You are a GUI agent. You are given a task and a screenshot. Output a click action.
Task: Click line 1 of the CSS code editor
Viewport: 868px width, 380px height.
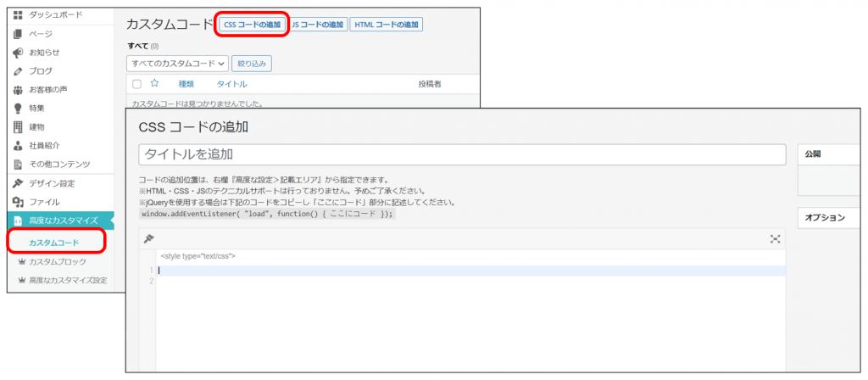point(470,271)
